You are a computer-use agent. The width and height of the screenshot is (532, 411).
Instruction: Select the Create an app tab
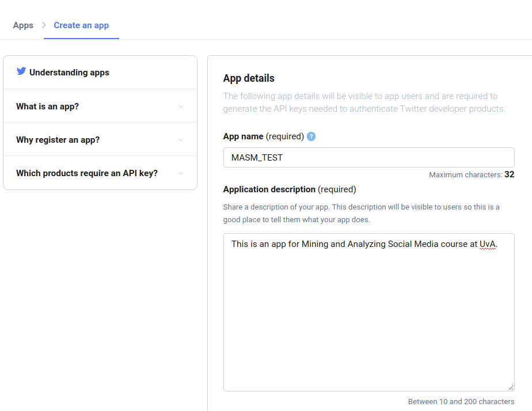pos(81,25)
